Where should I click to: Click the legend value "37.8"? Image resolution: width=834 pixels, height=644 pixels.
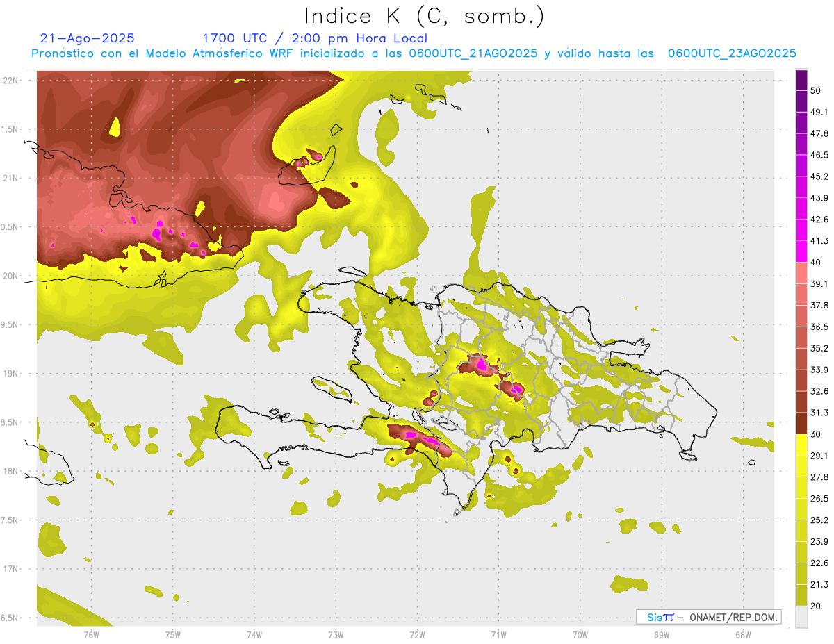pyautogui.click(x=819, y=306)
